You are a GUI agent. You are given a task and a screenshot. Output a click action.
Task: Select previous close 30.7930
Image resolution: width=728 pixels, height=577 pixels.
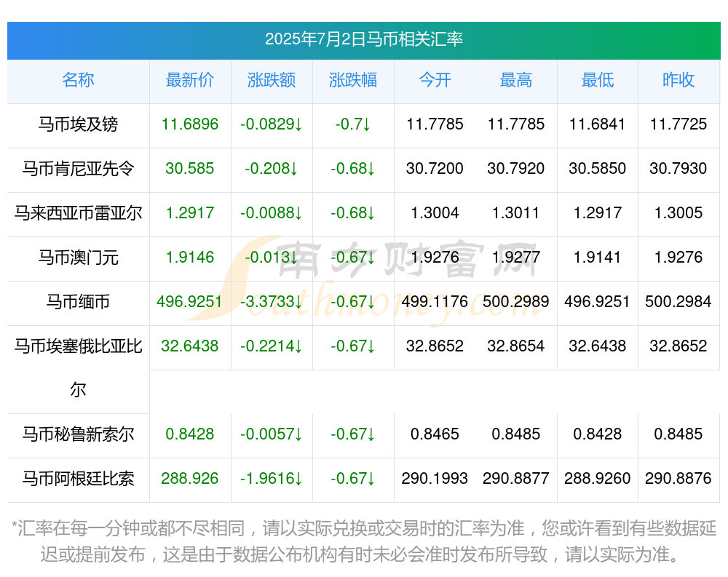678,169
